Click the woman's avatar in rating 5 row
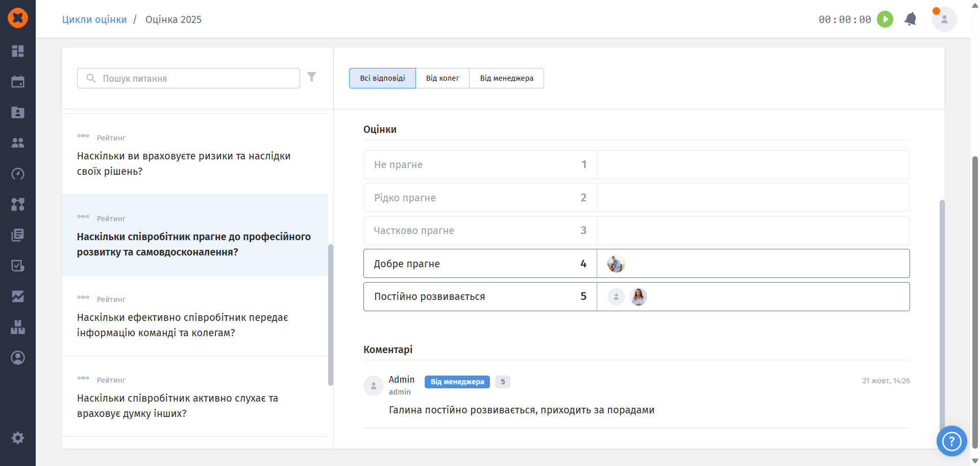This screenshot has height=466, width=980. coord(639,296)
